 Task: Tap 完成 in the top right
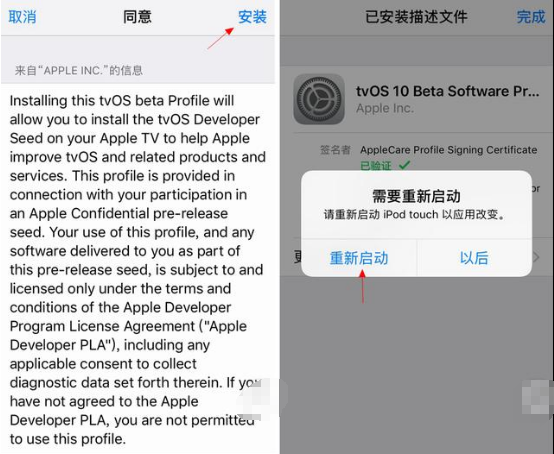click(531, 17)
